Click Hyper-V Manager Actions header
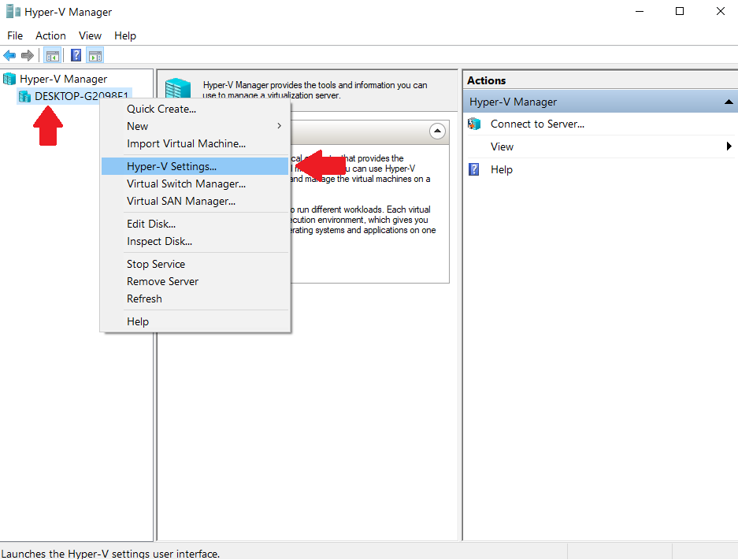This screenshot has width=738, height=560. (600, 102)
